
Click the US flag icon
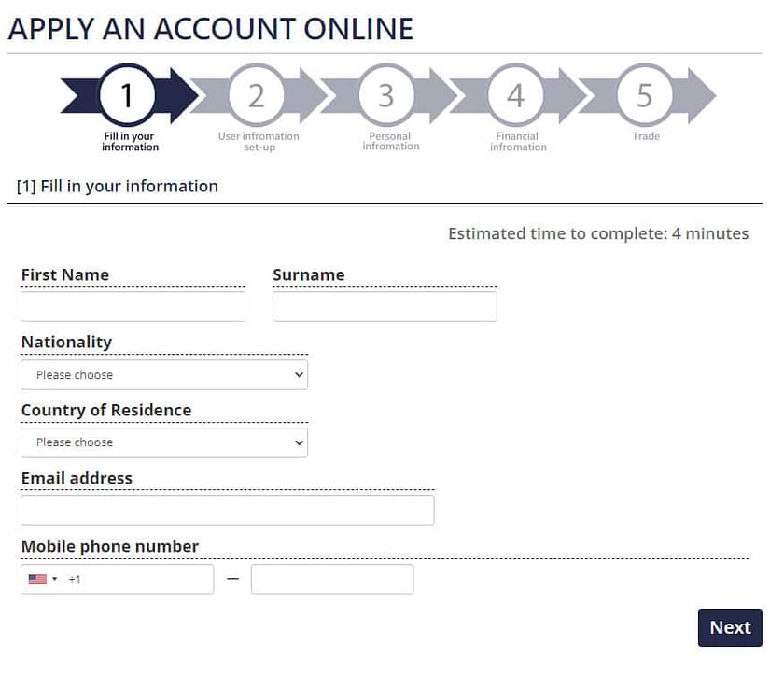tap(37, 580)
